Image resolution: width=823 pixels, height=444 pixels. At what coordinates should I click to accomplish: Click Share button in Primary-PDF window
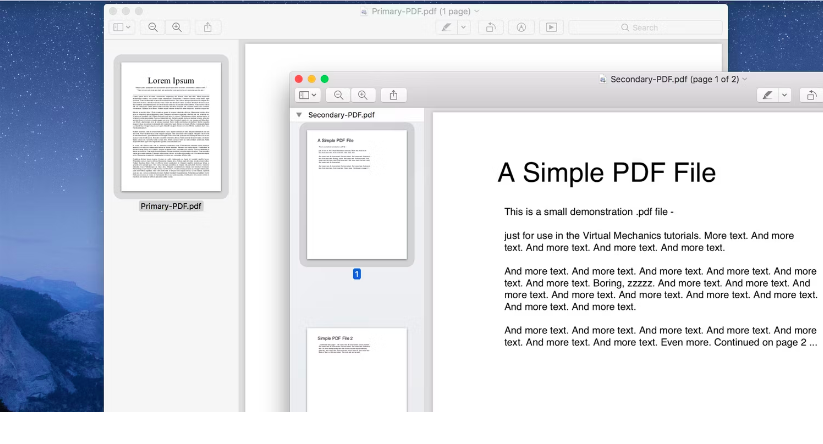[x=207, y=27]
